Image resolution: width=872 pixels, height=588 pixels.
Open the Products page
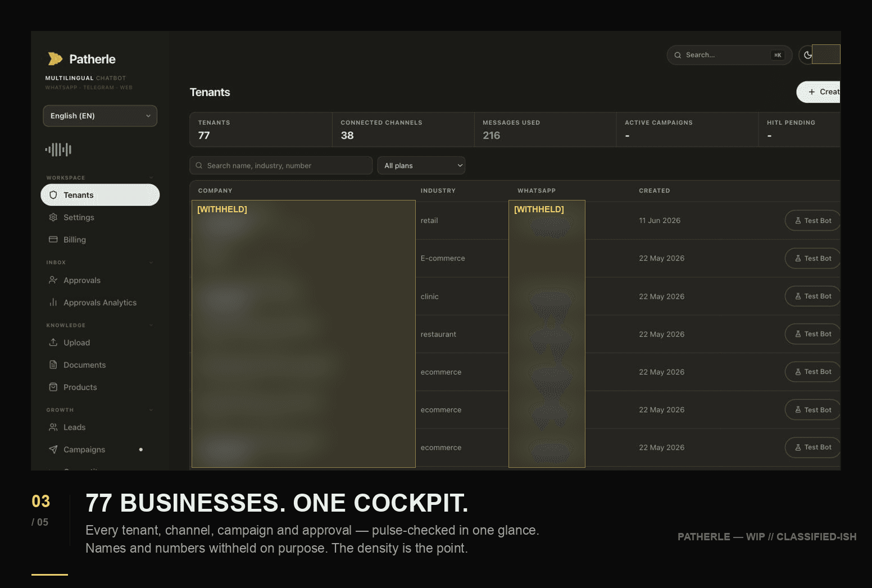(x=100, y=387)
